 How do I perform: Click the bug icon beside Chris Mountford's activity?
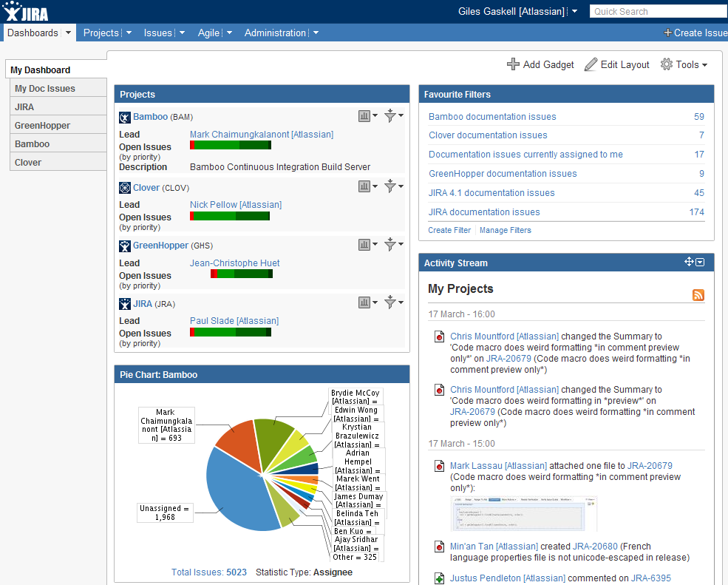[x=440, y=336]
